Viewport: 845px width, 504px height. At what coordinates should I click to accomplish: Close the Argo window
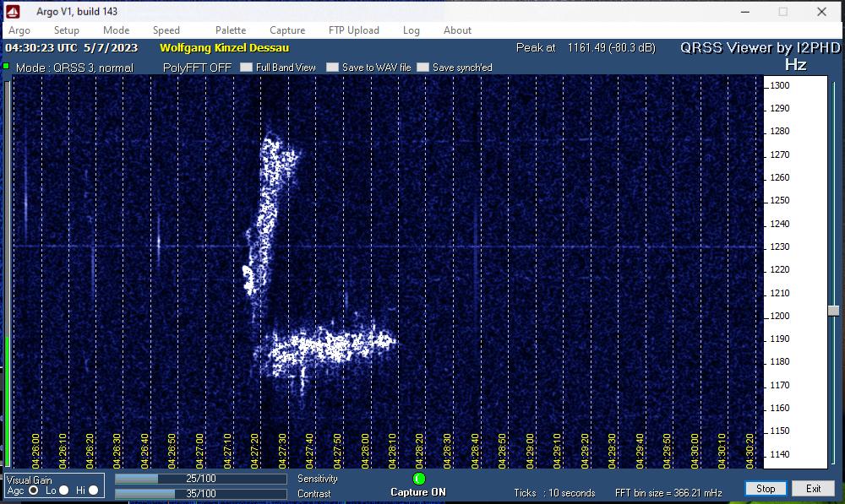pos(821,11)
